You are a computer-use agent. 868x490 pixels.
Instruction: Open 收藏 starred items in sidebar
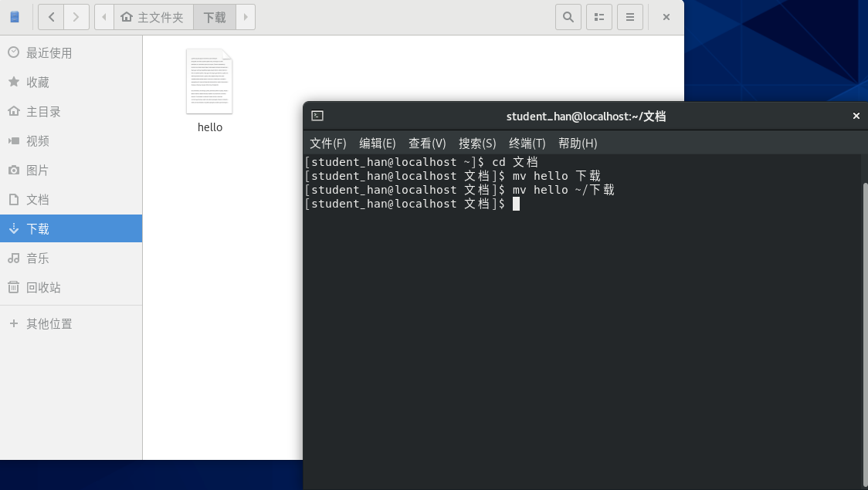coord(71,83)
